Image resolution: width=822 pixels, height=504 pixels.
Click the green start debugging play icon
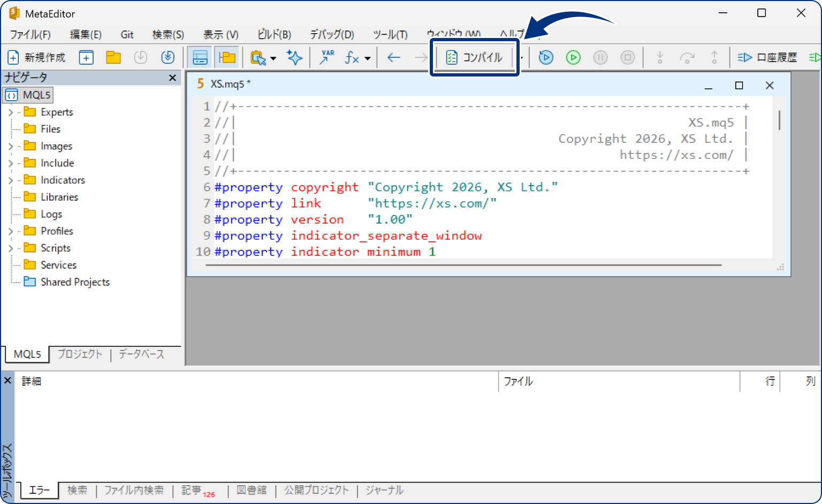tap(573, 57)
